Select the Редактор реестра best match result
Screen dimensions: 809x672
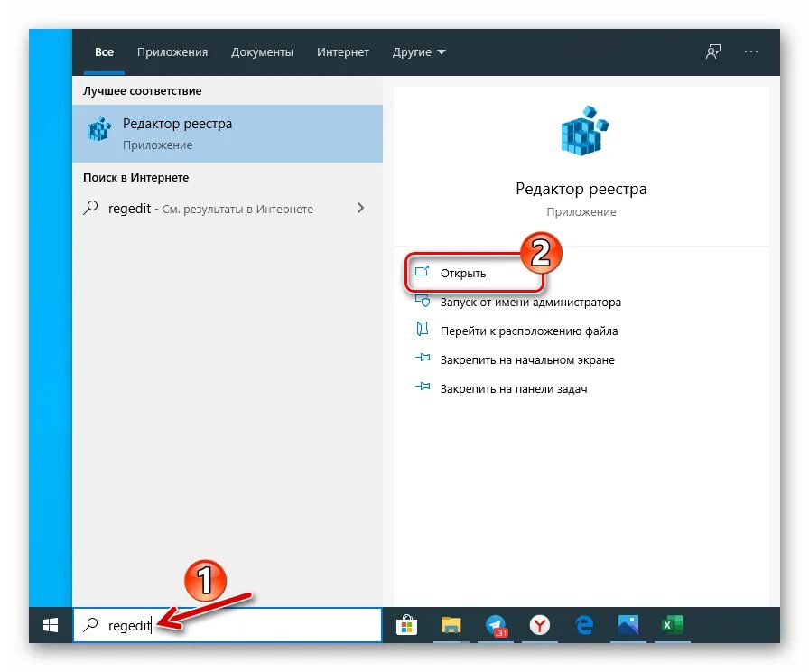click(228, 134)
